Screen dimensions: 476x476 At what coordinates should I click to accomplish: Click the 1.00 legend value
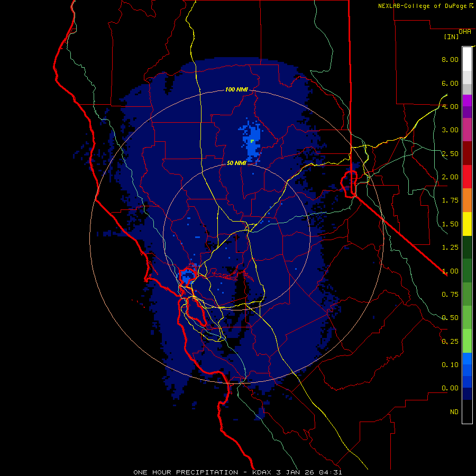click(x=450, y=271)
